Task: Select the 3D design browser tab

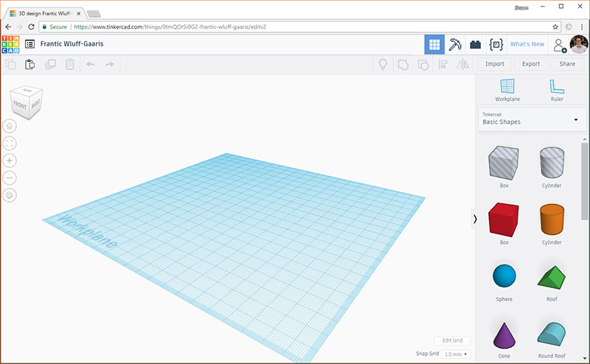Action: (x=44, y=13)
